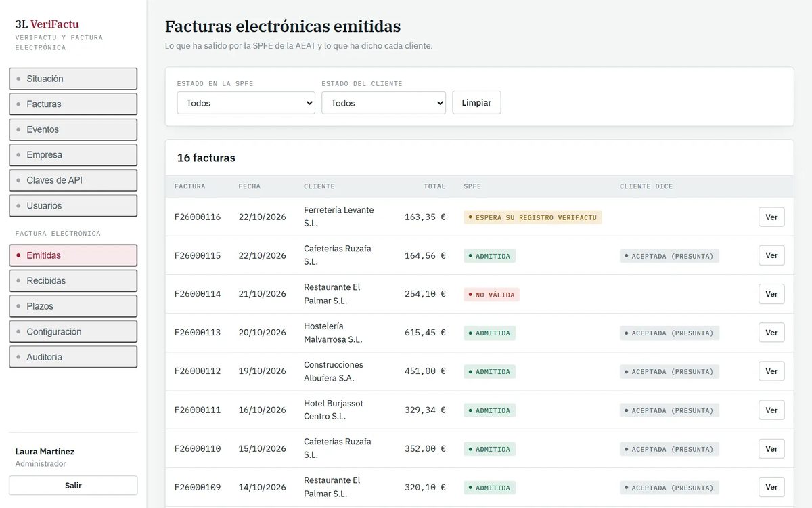Click Ver for invoice F26000114
The height and width of the screenshot is (508, 812).
pos(771,294)
